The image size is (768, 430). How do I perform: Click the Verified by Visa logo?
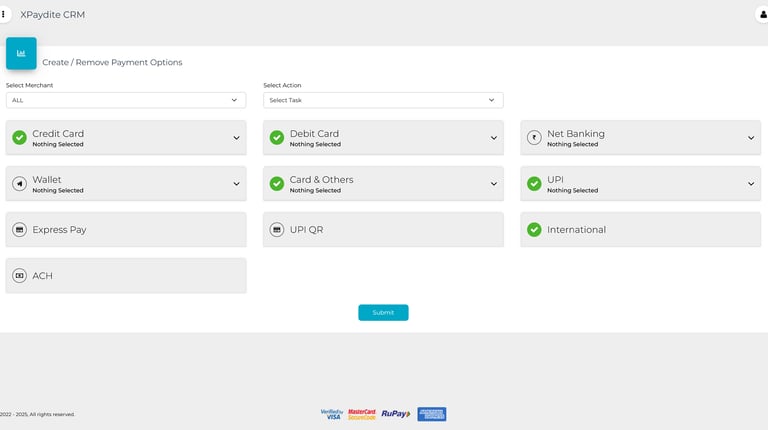coord(332,414)
